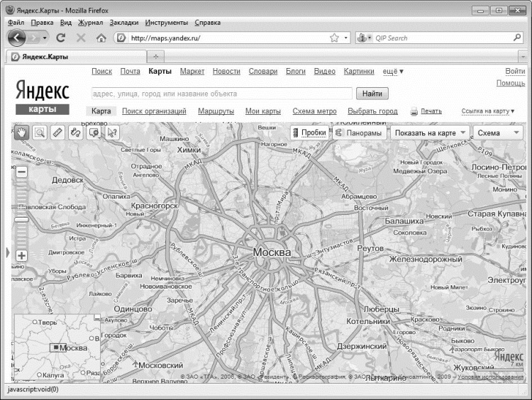Select the ruler distance tool
Image resolution: width=532 pixels, height=400 pixels.
pyautogui.click(x=57, y=133)
